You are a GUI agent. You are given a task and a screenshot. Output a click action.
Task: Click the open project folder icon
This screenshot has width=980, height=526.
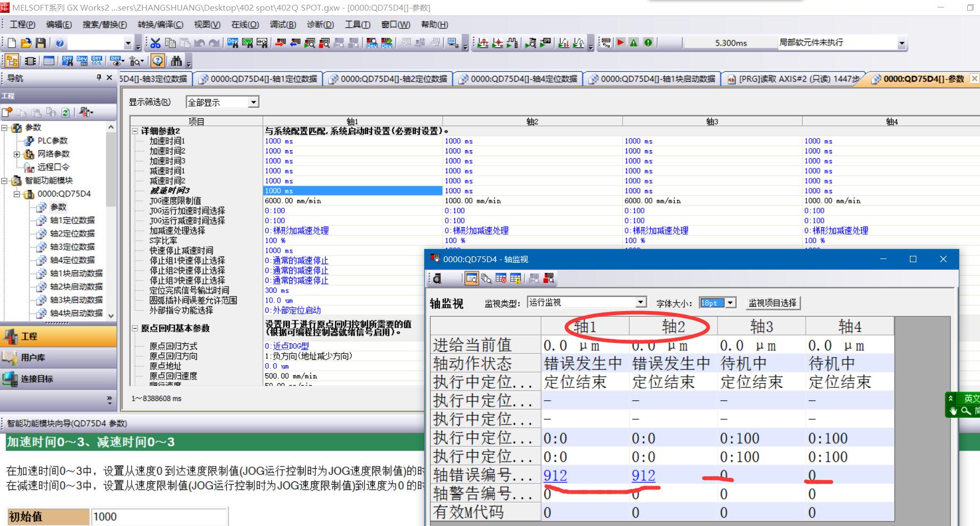point(26,43)
